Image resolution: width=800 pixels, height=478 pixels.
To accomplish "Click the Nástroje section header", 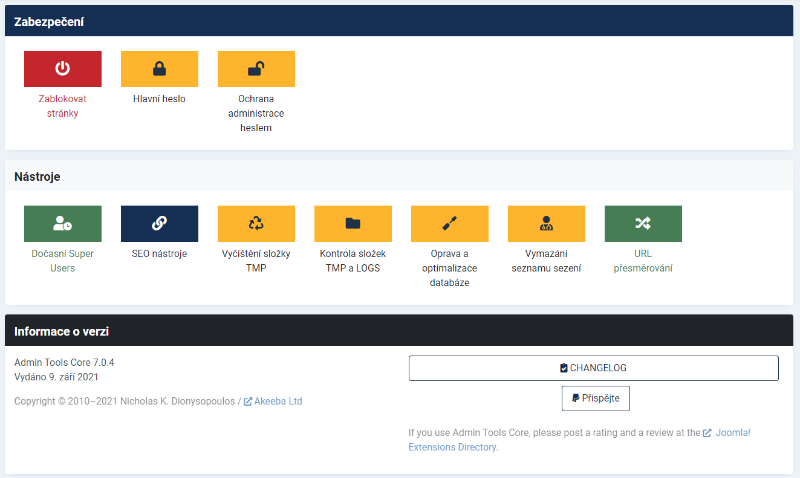I will (38, 177).
